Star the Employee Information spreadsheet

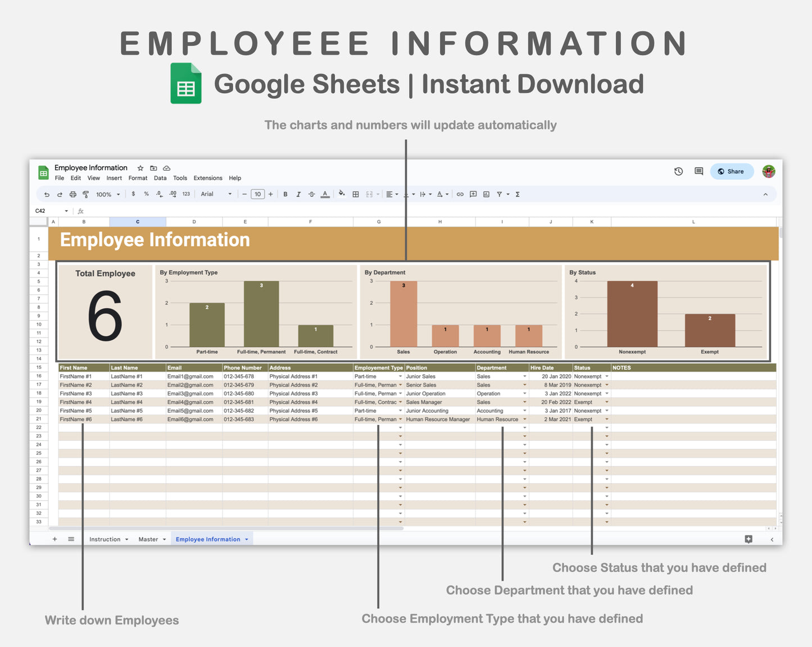coord(140,167)
